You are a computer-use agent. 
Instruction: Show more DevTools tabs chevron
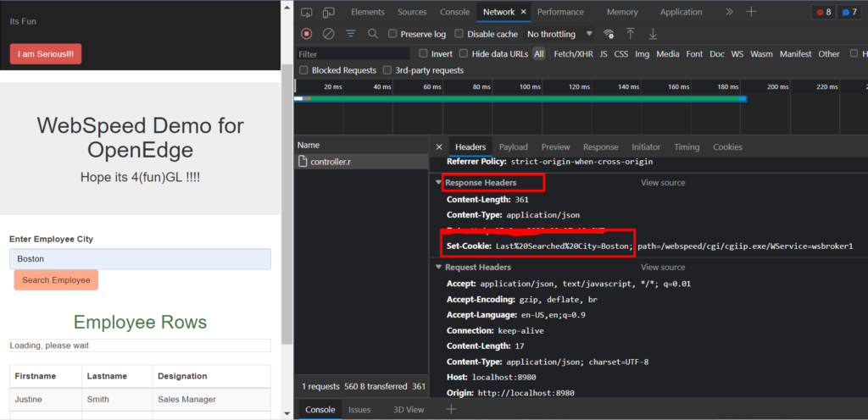[730, 12]
